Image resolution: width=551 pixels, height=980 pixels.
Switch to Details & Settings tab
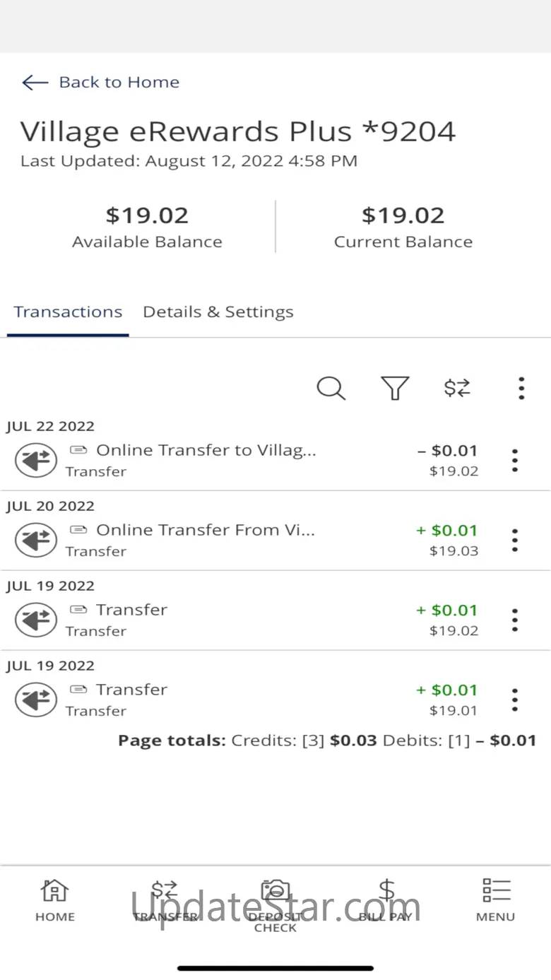218,312
